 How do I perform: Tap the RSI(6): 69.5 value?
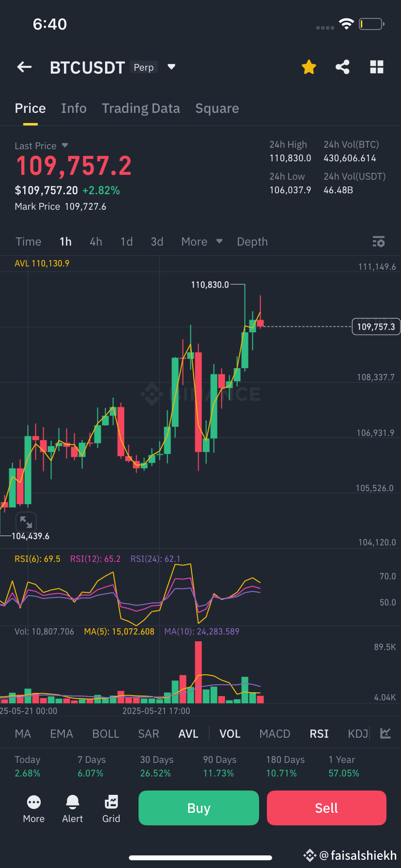coord(37,559)
